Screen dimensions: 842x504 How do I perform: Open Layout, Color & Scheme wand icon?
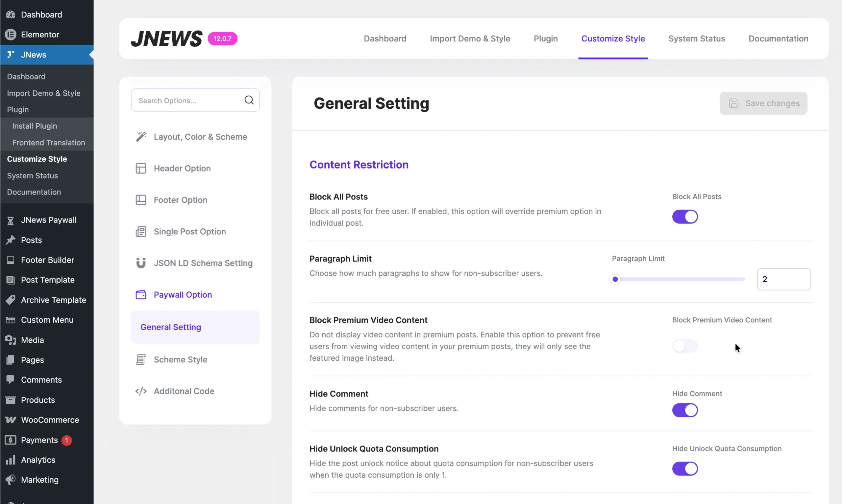click(x=141, y=137)
